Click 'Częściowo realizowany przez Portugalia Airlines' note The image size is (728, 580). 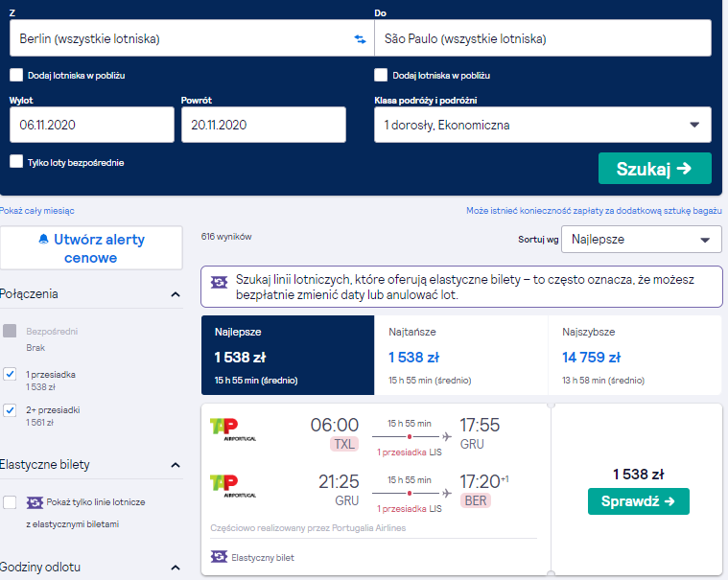pyautogui.click(x=308, y=528)
